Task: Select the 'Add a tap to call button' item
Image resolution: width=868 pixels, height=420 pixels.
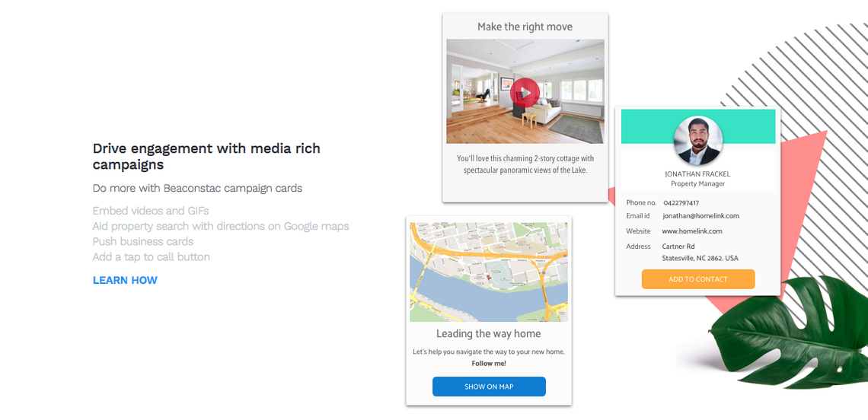Action: click(x=152, y=256)
